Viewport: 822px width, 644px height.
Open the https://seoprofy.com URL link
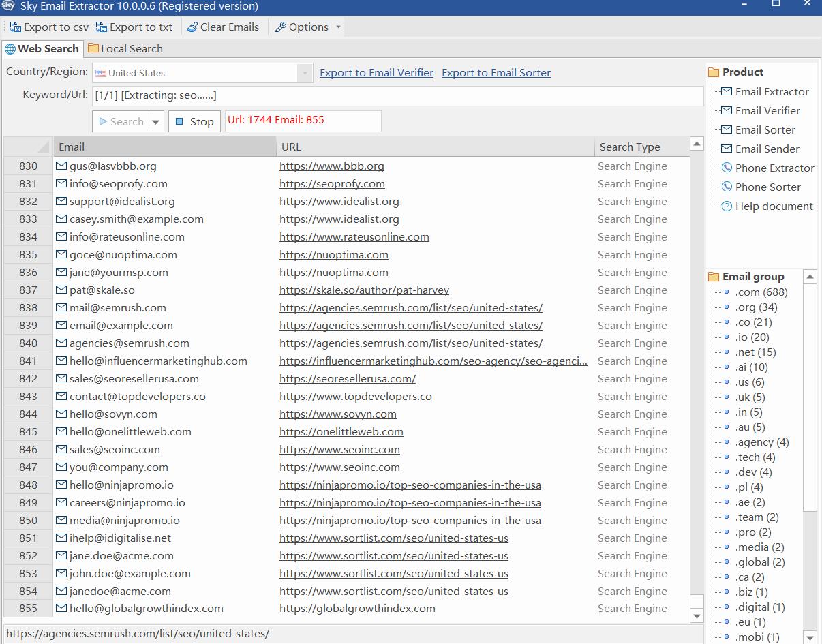click(332, 184)
